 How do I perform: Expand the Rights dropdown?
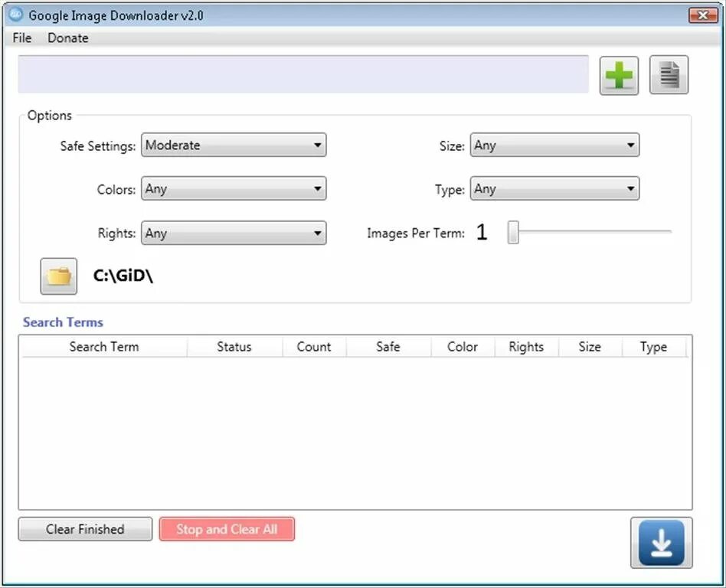[234, 233]
